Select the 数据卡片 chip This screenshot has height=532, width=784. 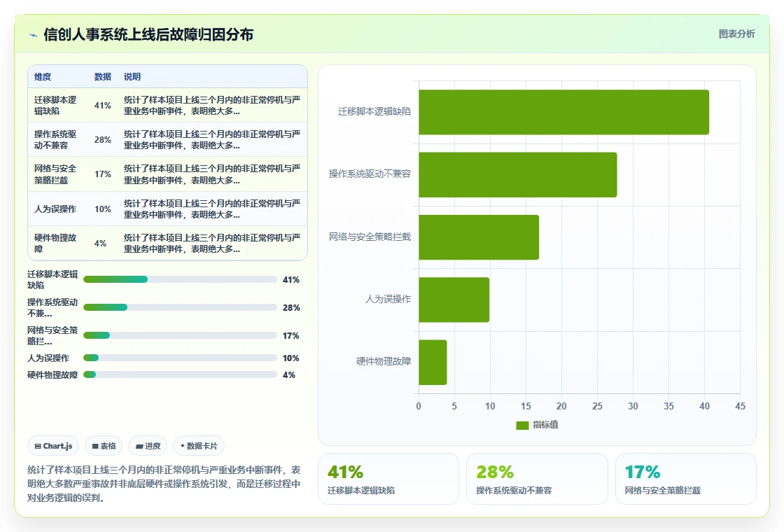[199, 446]
